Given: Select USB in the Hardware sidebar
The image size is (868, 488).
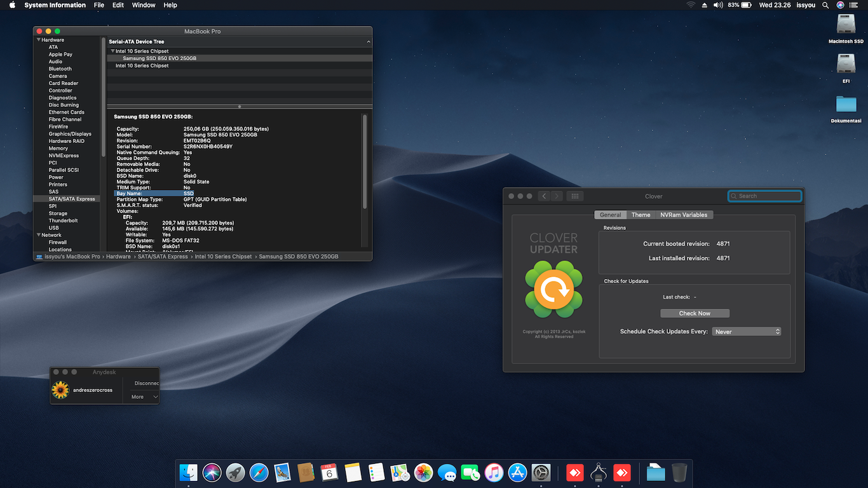Looking at the screenshot, I should point(54,228).
